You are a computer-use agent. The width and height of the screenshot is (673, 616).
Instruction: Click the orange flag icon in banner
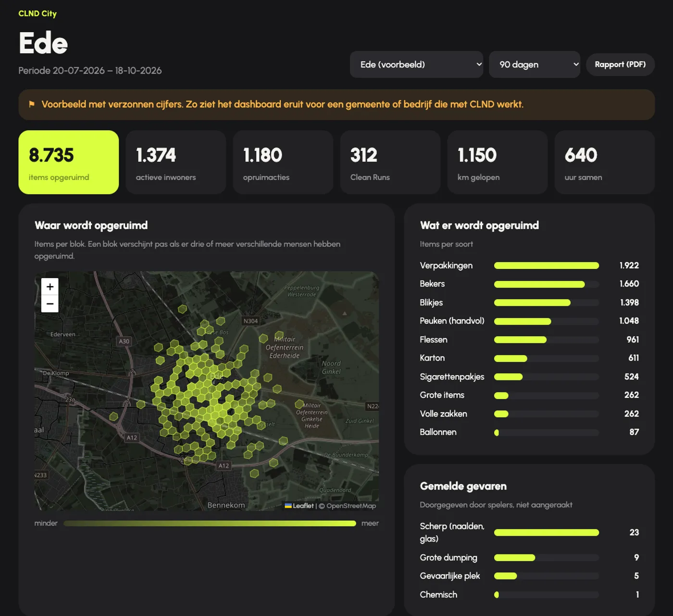click(32, 104)
